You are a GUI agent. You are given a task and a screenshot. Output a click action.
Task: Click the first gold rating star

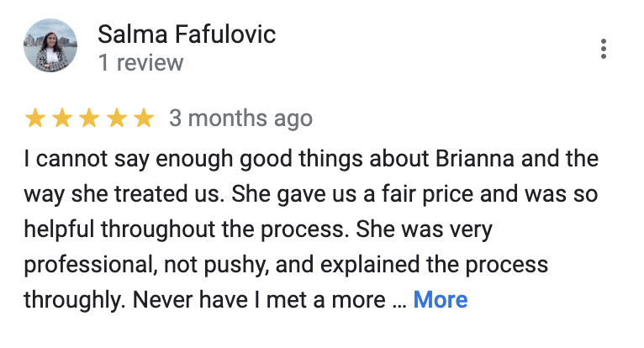pyautogui.click(x=35, y=118)
